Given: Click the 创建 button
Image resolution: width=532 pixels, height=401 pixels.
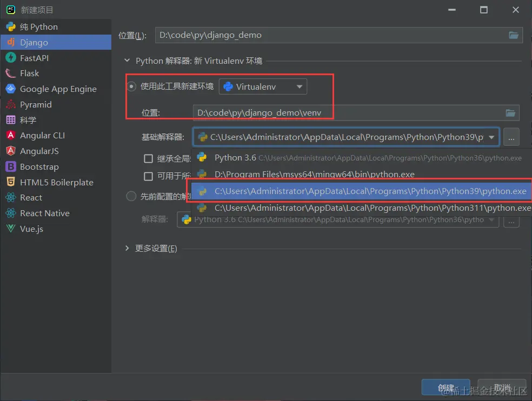Looking at the screenshot, I should click(x=446, y=387).
